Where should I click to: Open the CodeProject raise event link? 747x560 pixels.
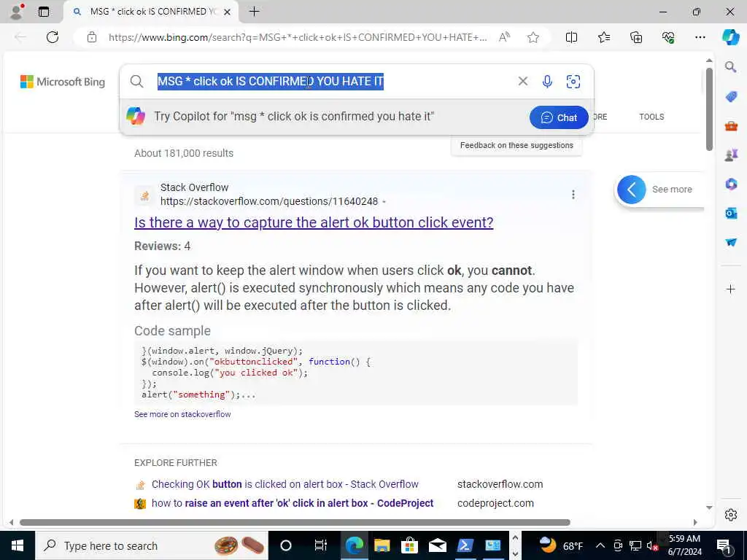coord(293,503)
